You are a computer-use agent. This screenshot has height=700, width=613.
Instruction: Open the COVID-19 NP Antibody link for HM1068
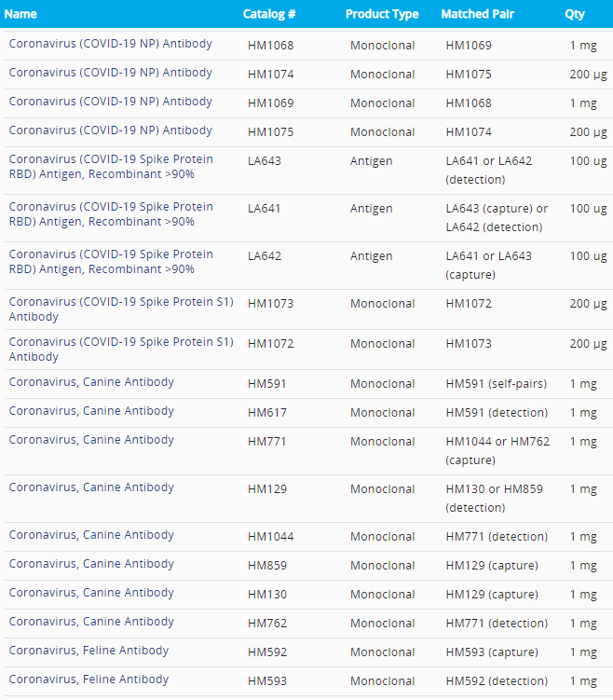[x=111, y=44]
